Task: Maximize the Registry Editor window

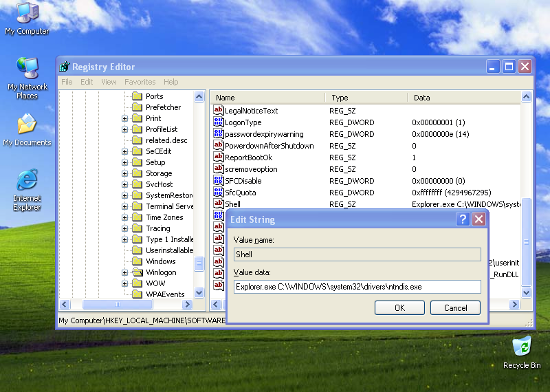Action: click(x=509, y=66)
